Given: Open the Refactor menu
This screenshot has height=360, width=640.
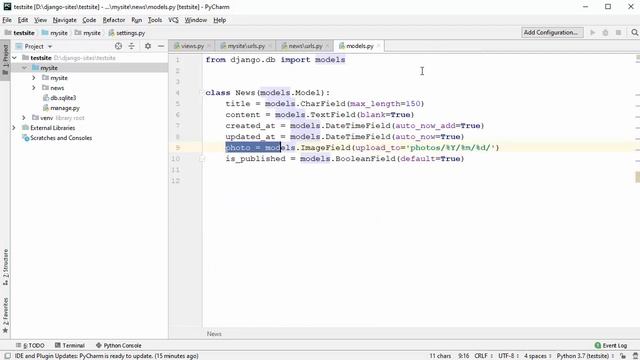Looking at the screenshot, I should click(113, 20).
